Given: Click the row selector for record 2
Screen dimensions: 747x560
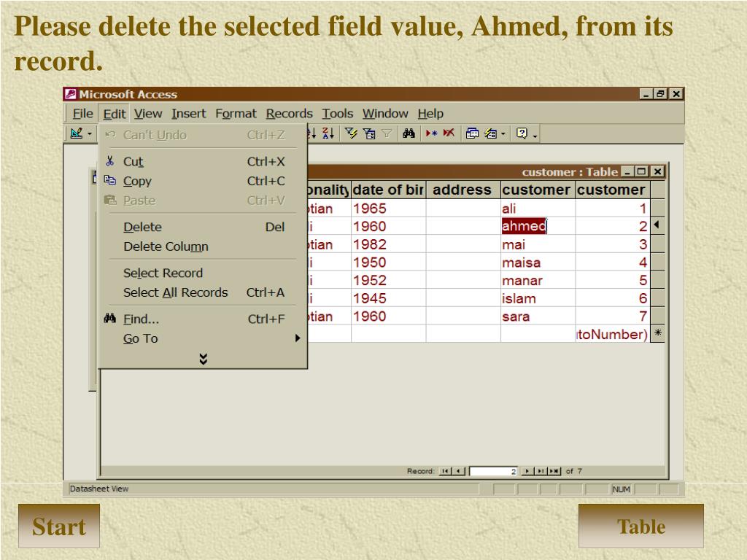Looking at the screenshot, I should (657, 225).
